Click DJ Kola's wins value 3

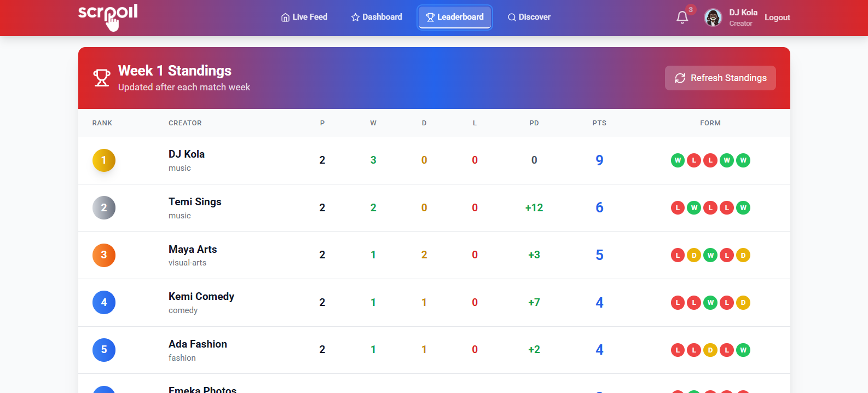pyautogui.click(x=373, y=160)
